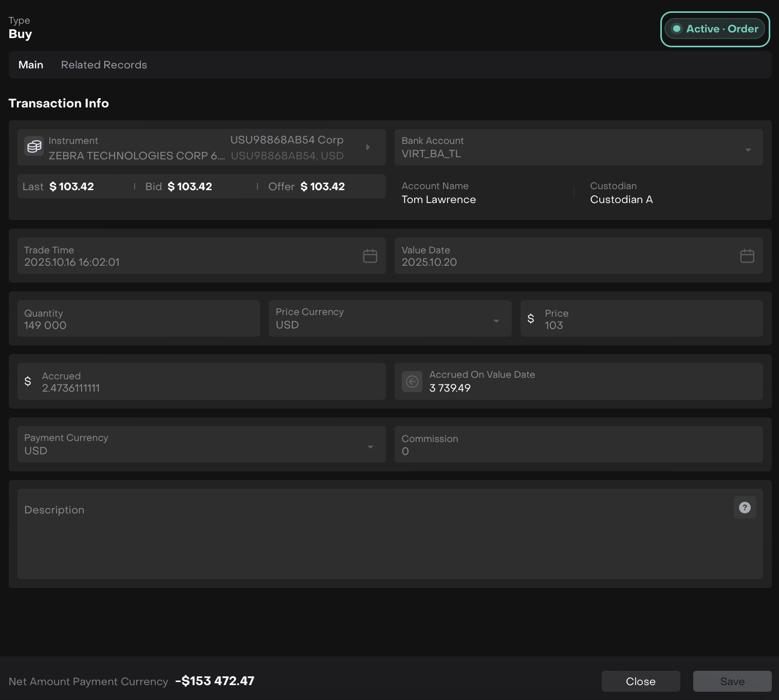This screenshot has width=779, height=700.
Task: Click the instrument coins icon
Action: pyautogui.click(x=34, y=147)
